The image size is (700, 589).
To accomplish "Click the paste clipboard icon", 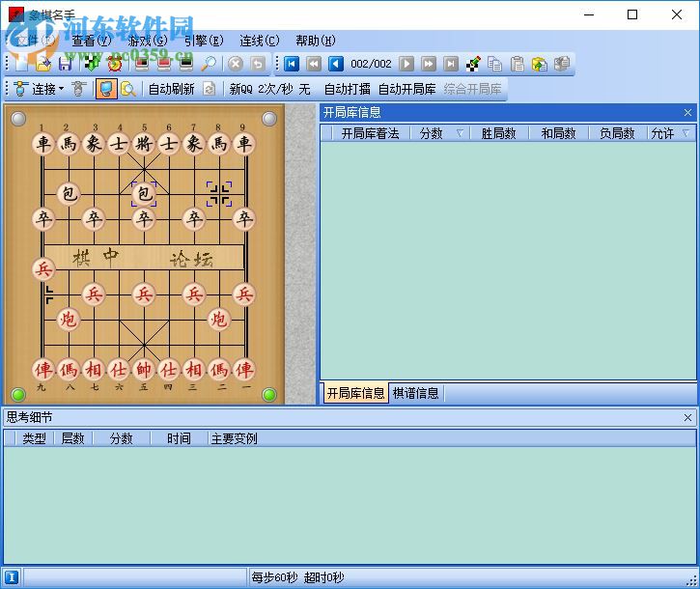I will (x=518, y=64).
